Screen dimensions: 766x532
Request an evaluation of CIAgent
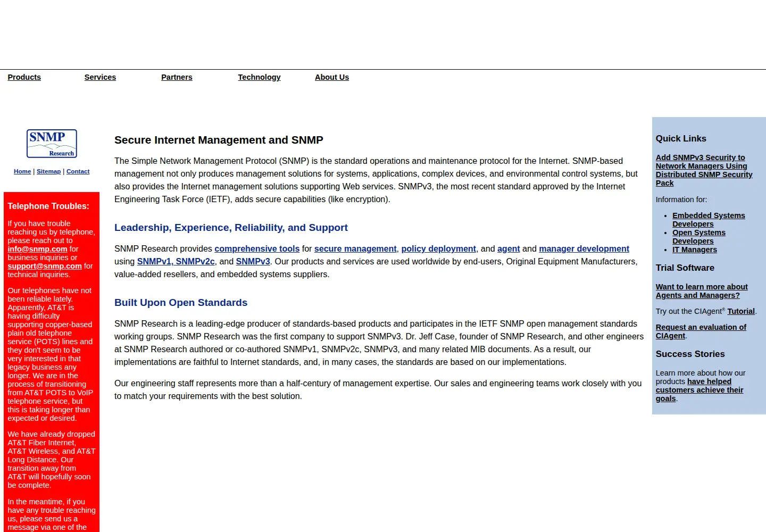tap(701, 331)
